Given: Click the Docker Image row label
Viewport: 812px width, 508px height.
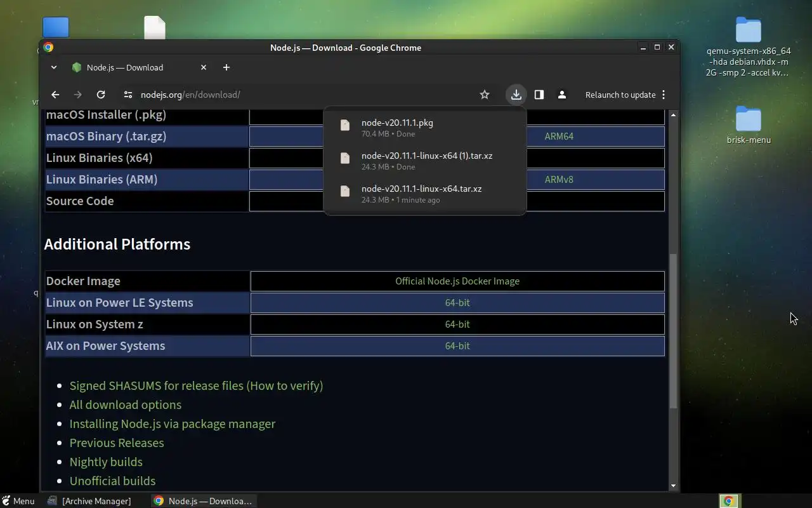Looking at the screenshot, I should (x=83, y=281).
